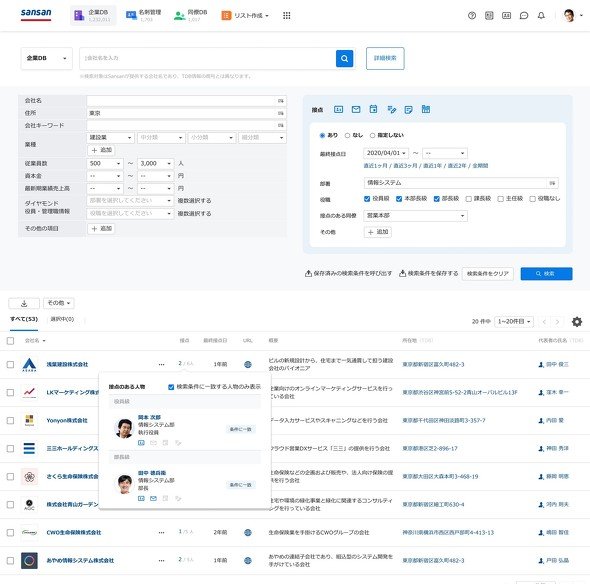Open the URL globe for 浅葉建設株式会社
The height and width of the screenshot is (584, 590).
click(248, 364)
